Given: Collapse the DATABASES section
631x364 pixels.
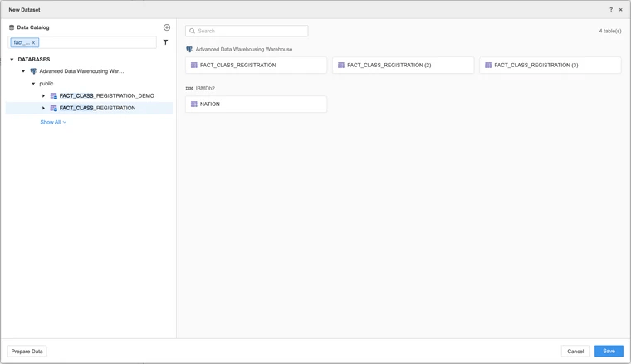Looking at the screenshot, I should click(12, 60).
